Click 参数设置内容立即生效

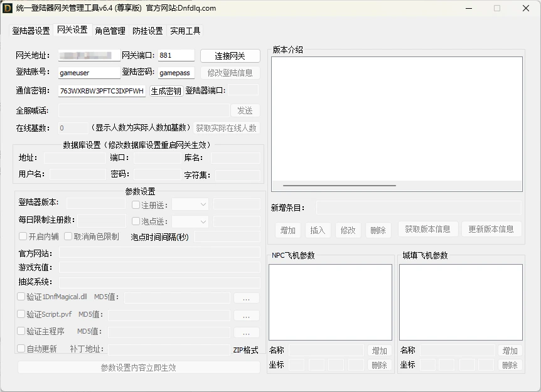139,366
